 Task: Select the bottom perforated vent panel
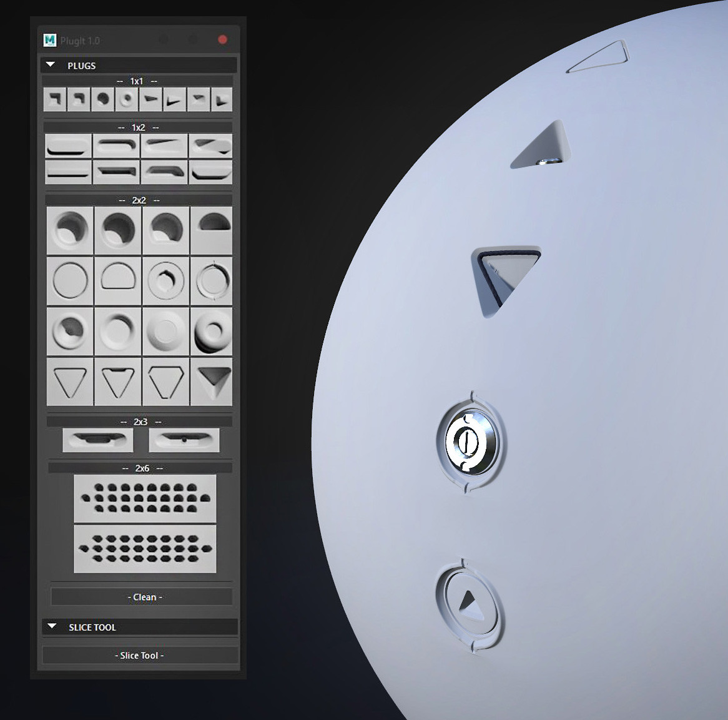(x=145, y=549)
